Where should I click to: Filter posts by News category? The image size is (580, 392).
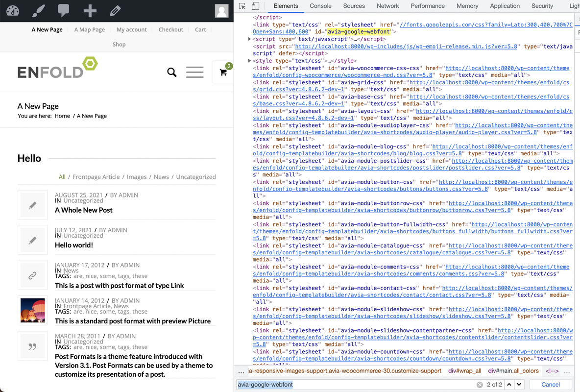pos(161,177)
